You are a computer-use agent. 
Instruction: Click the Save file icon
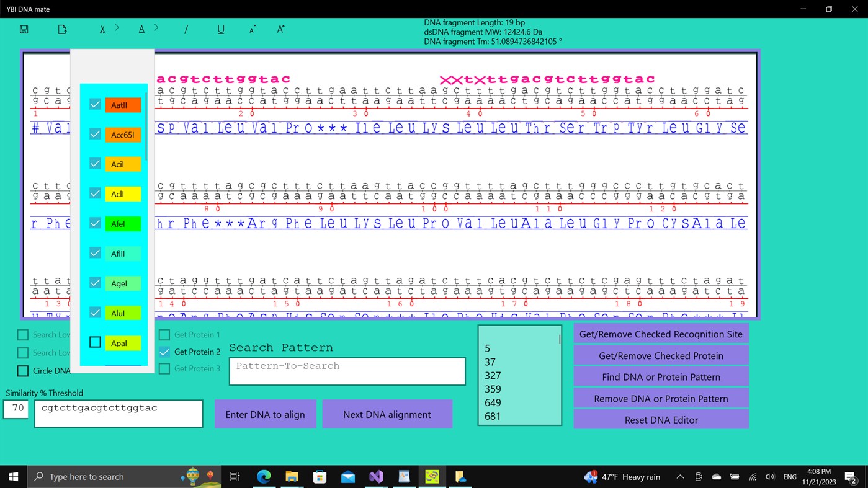24,29
